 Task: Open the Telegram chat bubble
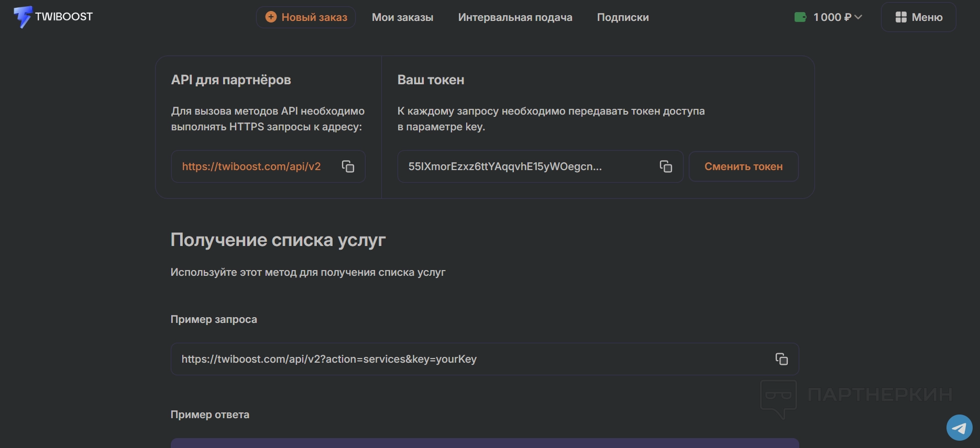959,428
